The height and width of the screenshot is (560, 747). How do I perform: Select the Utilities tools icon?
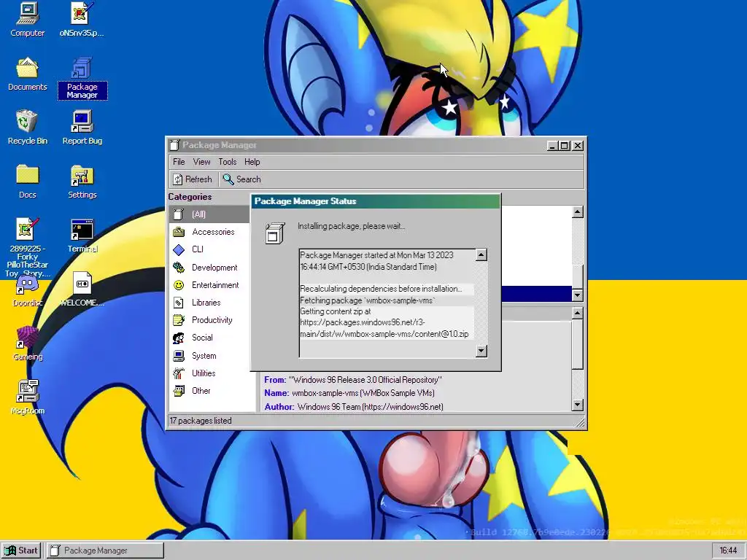click(179, 373)
